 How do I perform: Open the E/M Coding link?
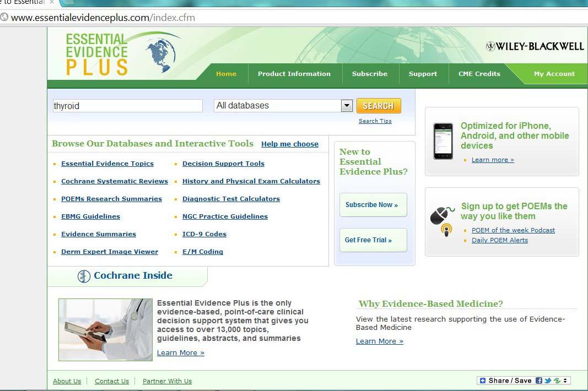pyautogui.click(x=202, y=252)
